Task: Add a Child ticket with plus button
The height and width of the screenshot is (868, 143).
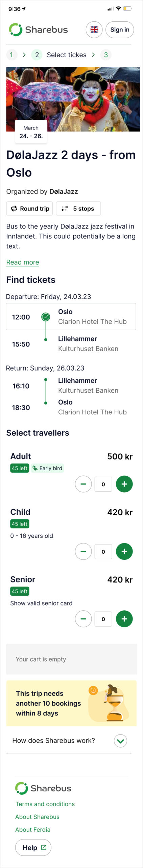Action: [124, 551]
